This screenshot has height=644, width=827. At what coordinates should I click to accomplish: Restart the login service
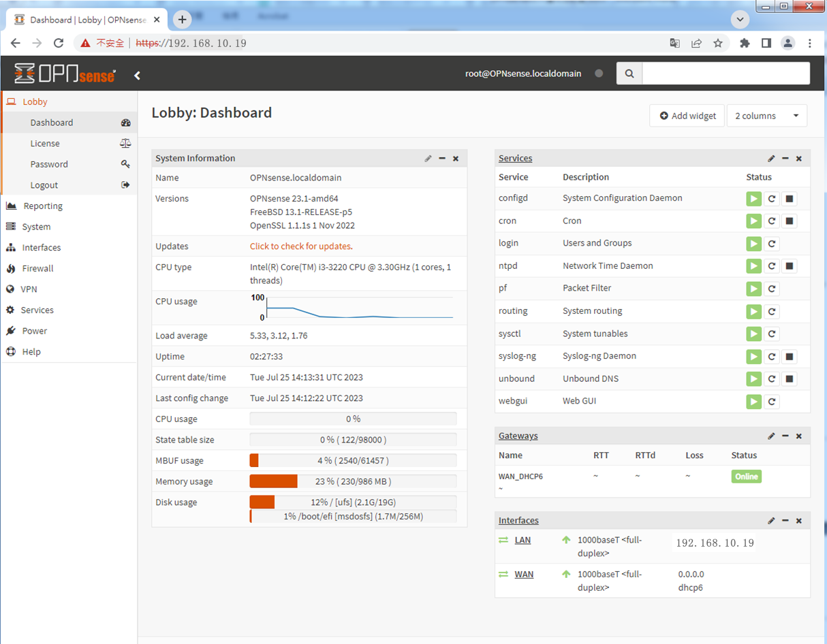(772, 244)
